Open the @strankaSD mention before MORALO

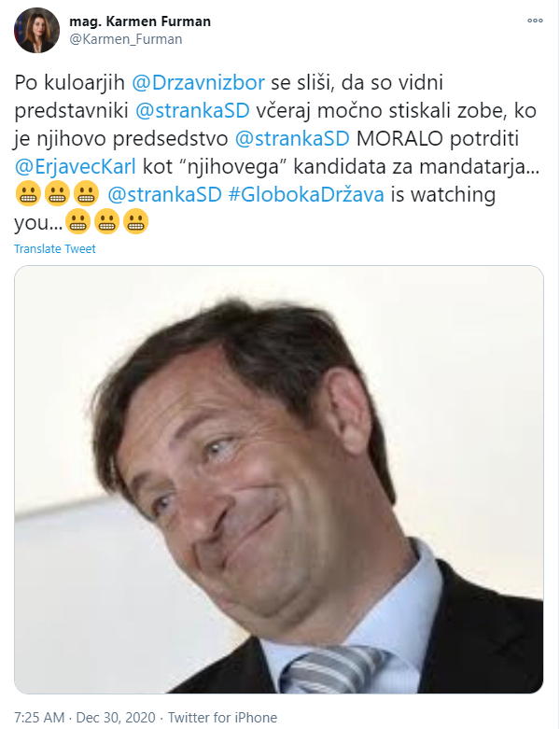click(292, 138)
